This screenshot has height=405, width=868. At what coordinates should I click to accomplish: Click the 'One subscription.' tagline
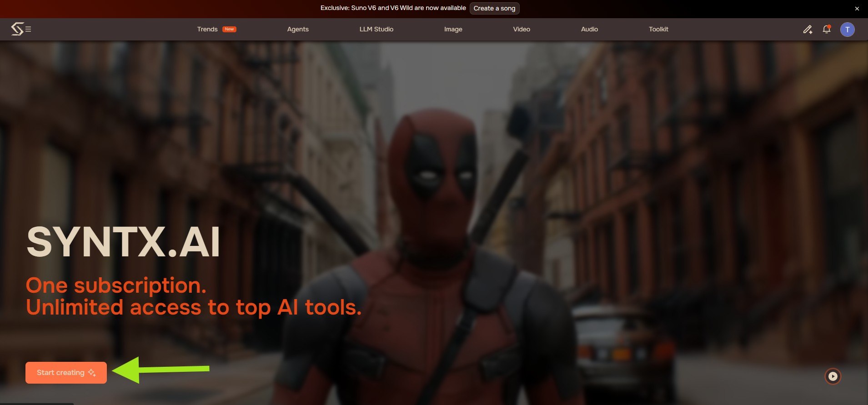click(116, 286)
